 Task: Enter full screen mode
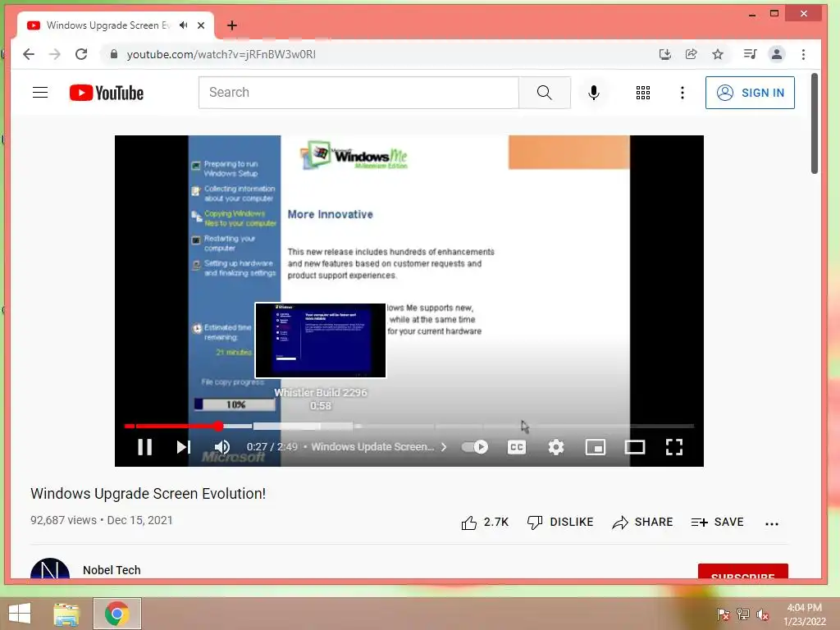[674, 447]
